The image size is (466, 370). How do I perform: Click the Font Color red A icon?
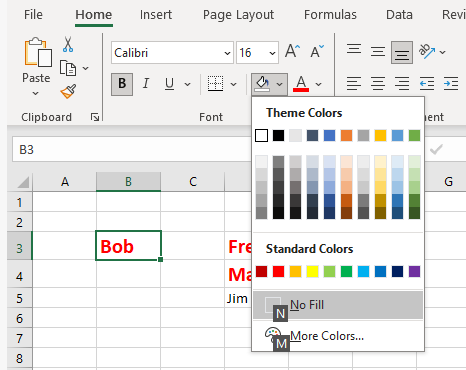[x=301, y=84]
